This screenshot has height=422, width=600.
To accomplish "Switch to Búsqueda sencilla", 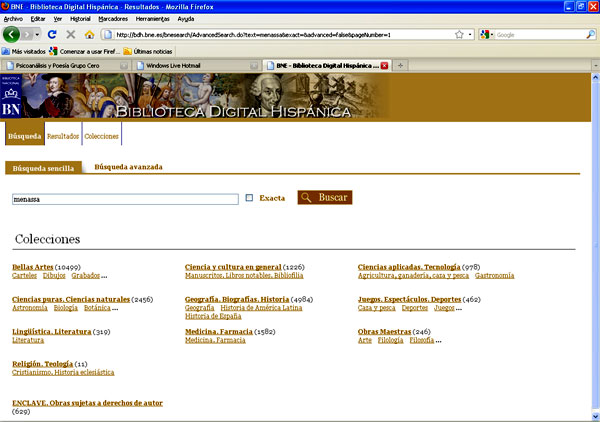I will click(43, 168).
